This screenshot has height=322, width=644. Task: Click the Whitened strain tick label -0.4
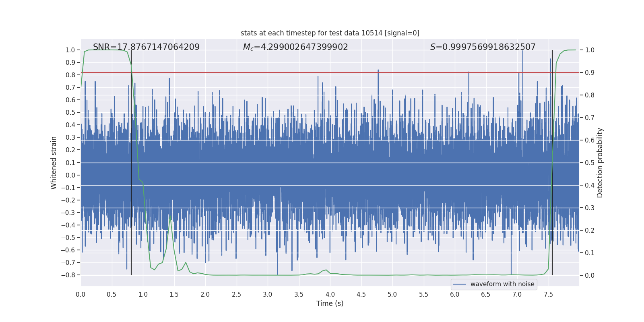[x=68, y=225]
